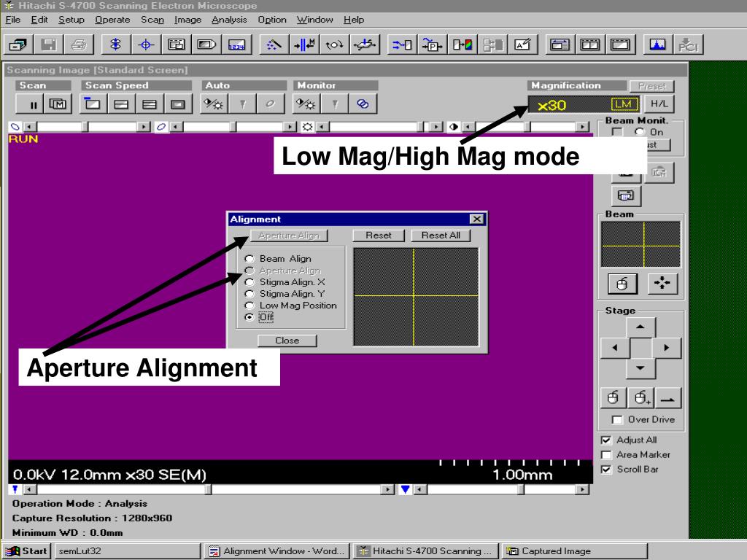Select the Off radio button in Alignment
This screenshot has height=560, width=747.
click(x=249, y=317)
